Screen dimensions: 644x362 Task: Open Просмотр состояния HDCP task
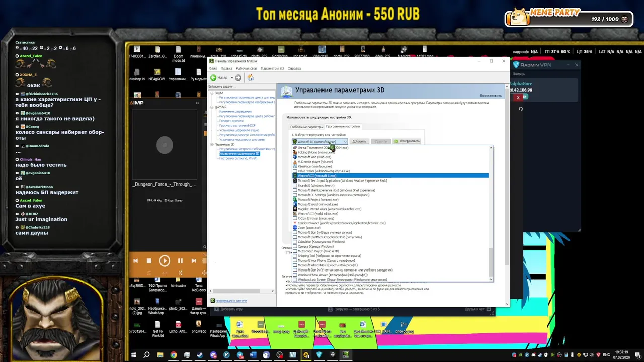(237, 126)
